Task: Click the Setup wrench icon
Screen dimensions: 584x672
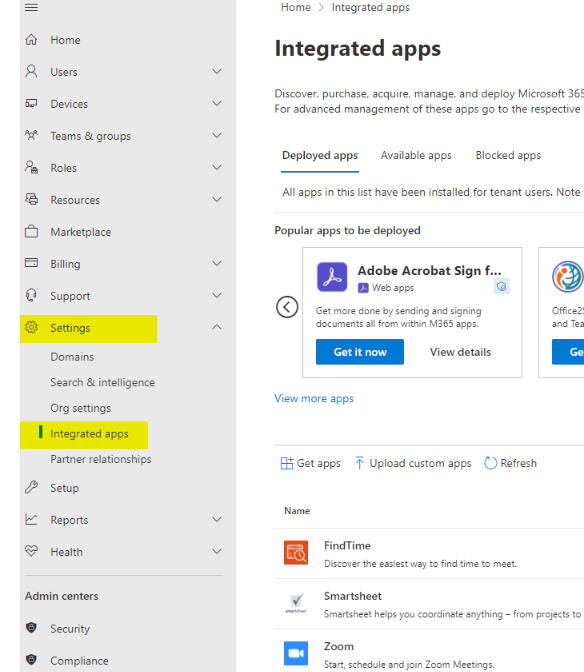Action: tap(31, 487)
